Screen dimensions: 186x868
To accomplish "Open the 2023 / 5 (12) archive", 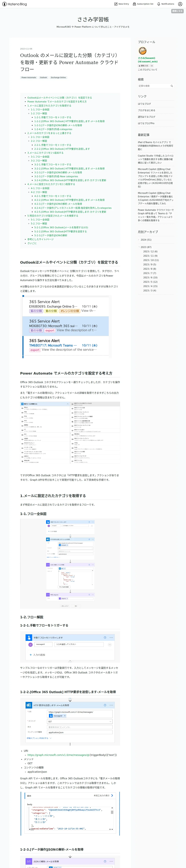I will tap(150, 282).
